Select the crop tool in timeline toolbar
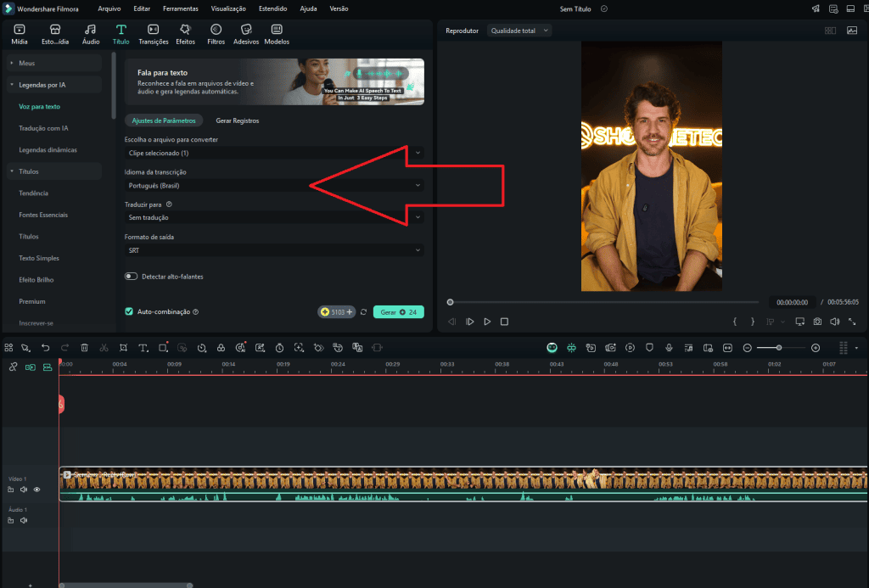The image size is (869, 588). click(x=123, y=348)
